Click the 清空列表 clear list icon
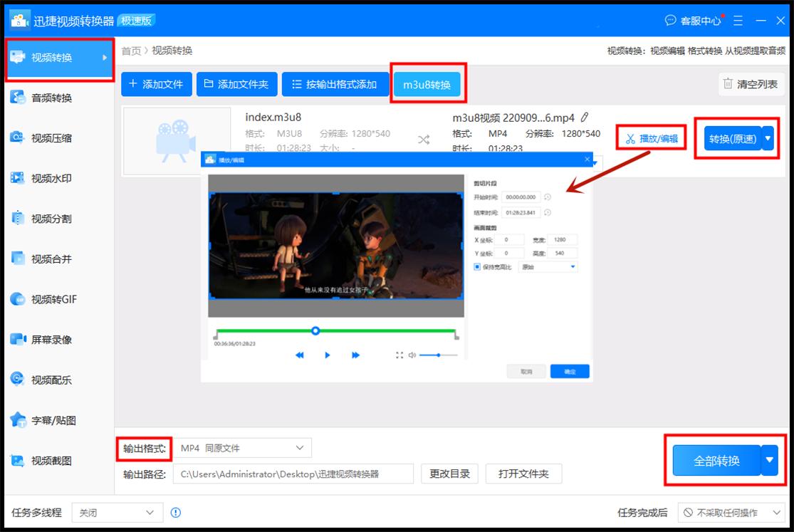This screenshot has width=794, height=532. click(x=728, y=83)
